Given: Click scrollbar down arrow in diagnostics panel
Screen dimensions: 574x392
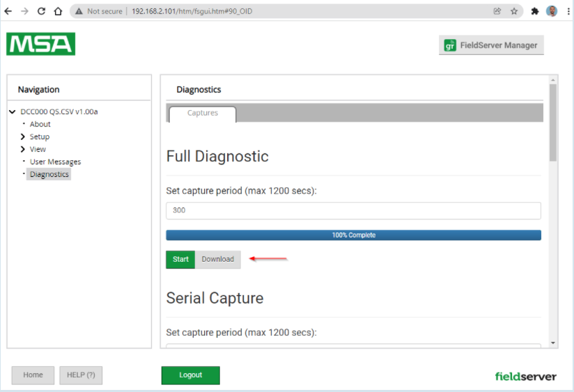Looking at the screenshot, I should coord(553,343).
